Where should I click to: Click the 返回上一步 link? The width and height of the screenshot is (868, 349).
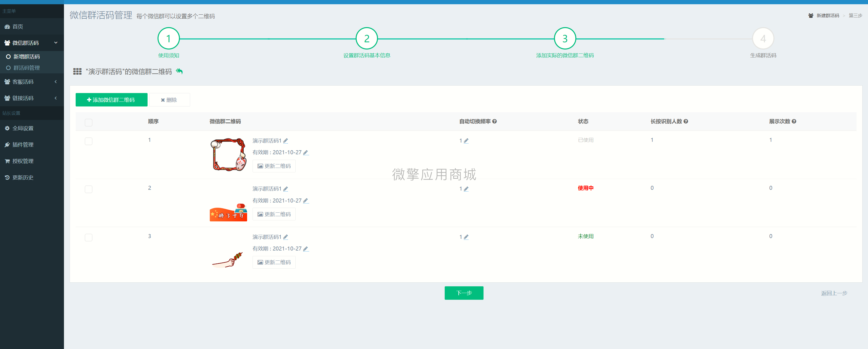834,294
